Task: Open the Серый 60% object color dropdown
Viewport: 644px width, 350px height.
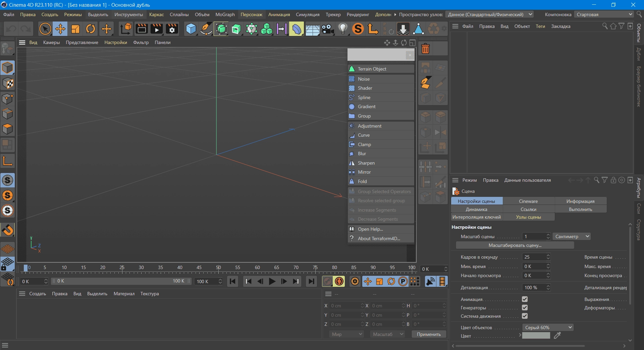Action: (548, 327)
